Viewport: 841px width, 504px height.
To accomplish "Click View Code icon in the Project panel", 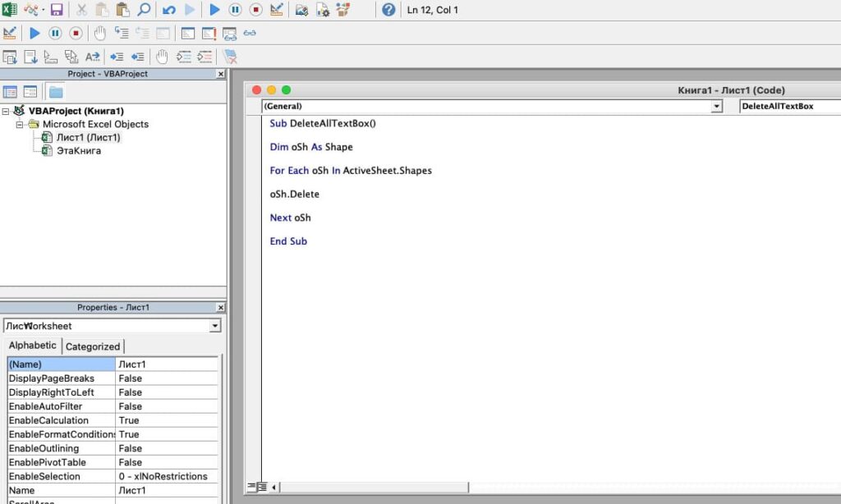I will click(11, 92).
